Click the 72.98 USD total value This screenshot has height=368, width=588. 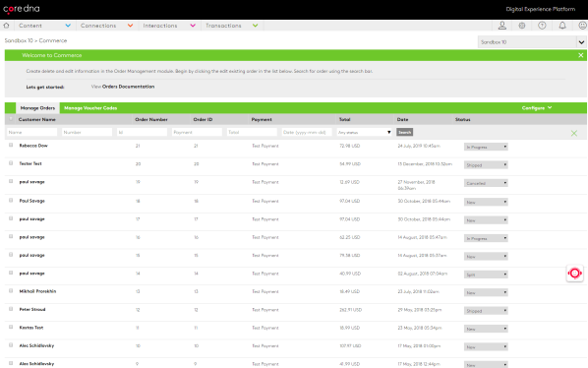(349, 146)
